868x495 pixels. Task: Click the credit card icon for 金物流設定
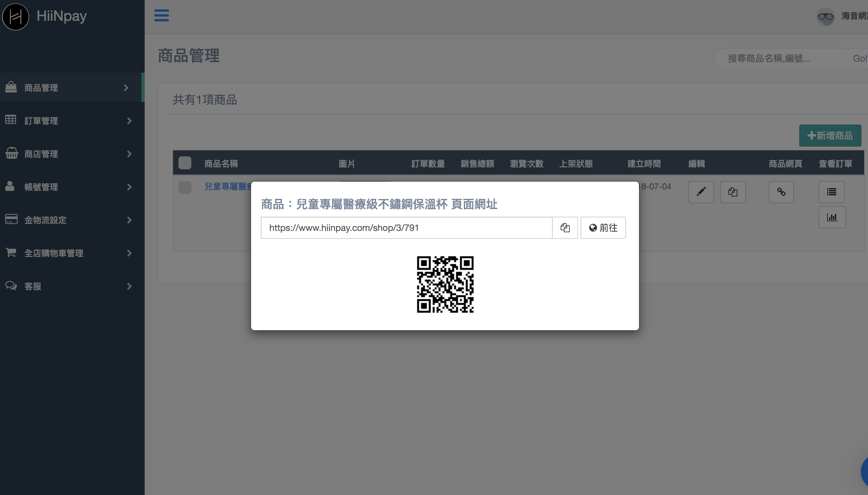[x=11, y=219]
